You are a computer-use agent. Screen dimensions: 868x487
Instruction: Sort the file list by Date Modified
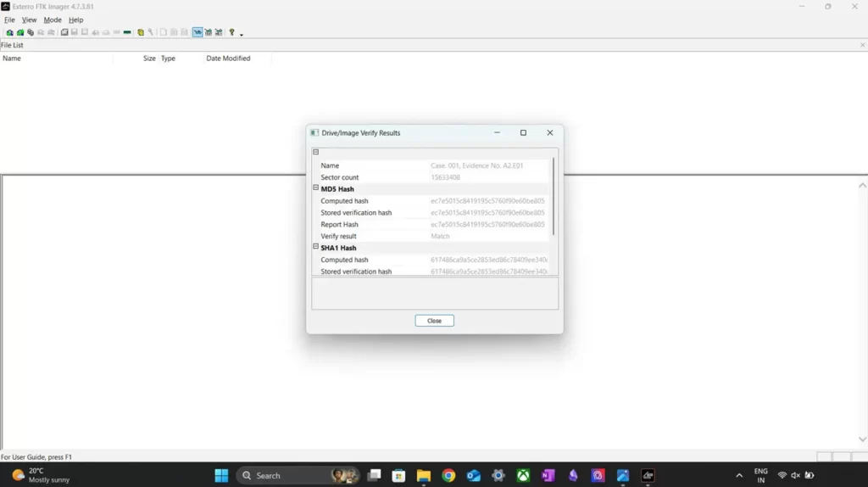coord(228,59)
